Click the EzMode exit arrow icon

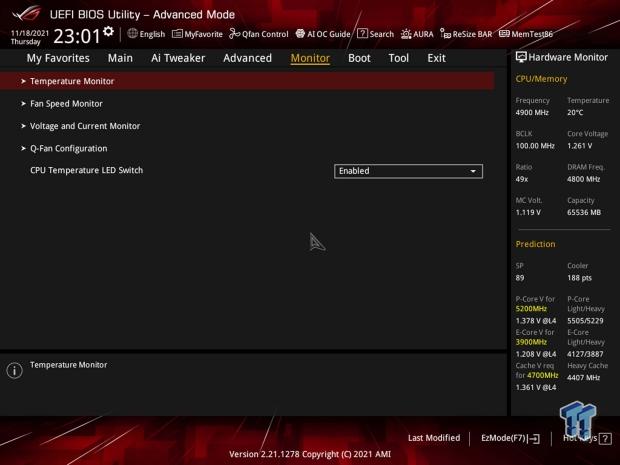click(534, 439)
